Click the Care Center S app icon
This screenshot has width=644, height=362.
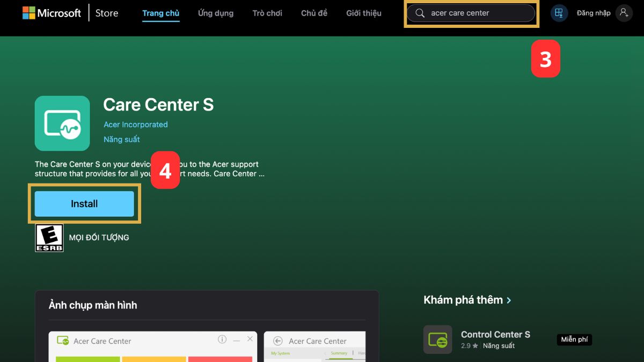(x=62, y=123)
